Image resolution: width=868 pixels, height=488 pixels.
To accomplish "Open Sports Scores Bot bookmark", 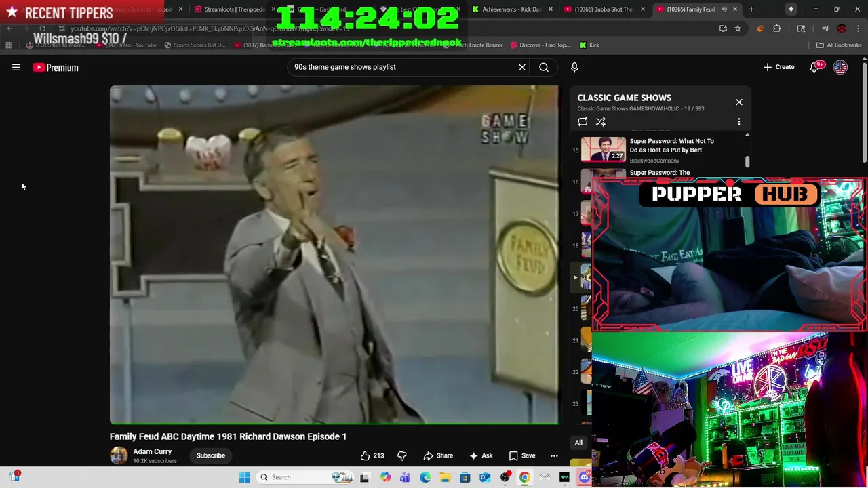I will pyautogui.click(x=195, y=45).
